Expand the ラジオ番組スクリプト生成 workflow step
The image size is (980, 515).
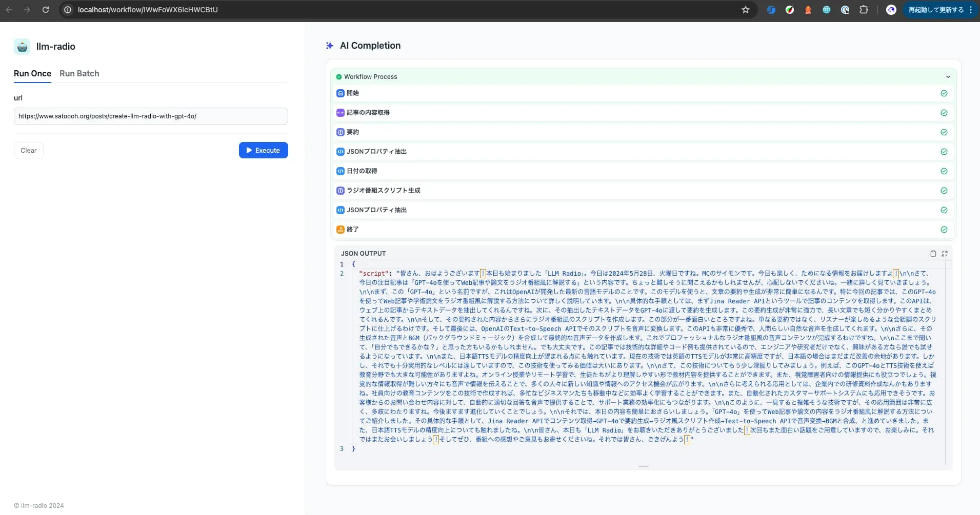[x=643, y=191]
